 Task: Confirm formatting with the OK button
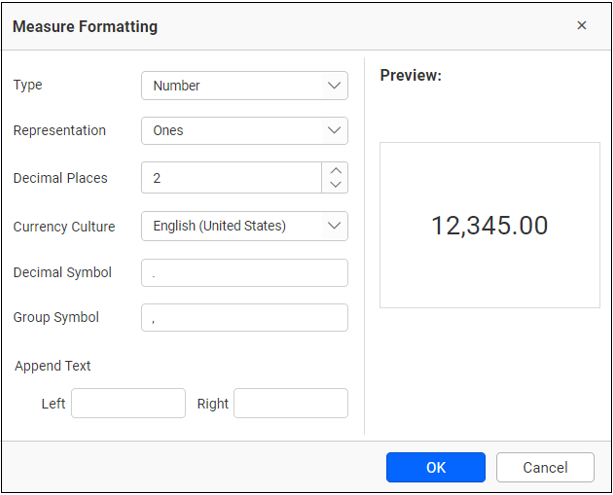[x=436, y=467]
